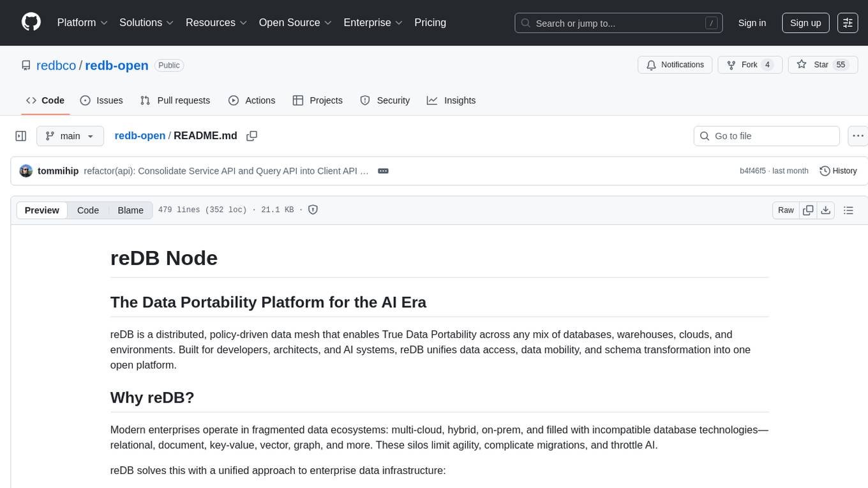This screenshot has height=488, width=868.
Task: Open the redbco owner profile link
Action: pyautogui.click(x=56, y=65)
